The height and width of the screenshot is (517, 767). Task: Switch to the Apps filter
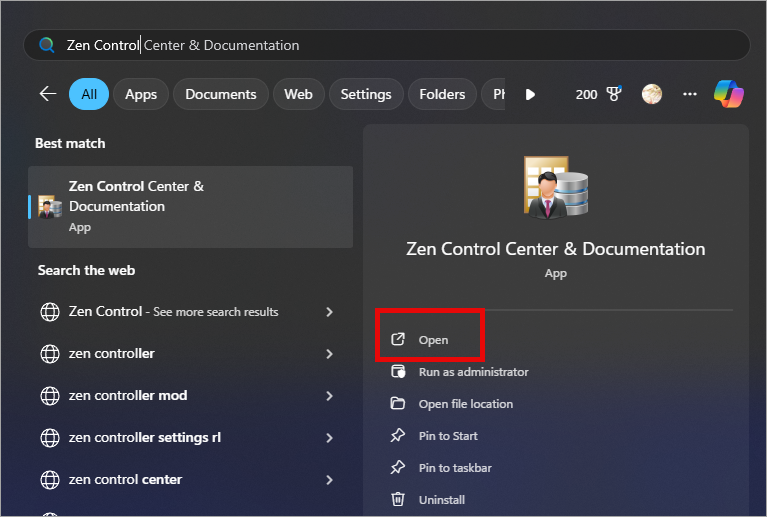(141, 94)
